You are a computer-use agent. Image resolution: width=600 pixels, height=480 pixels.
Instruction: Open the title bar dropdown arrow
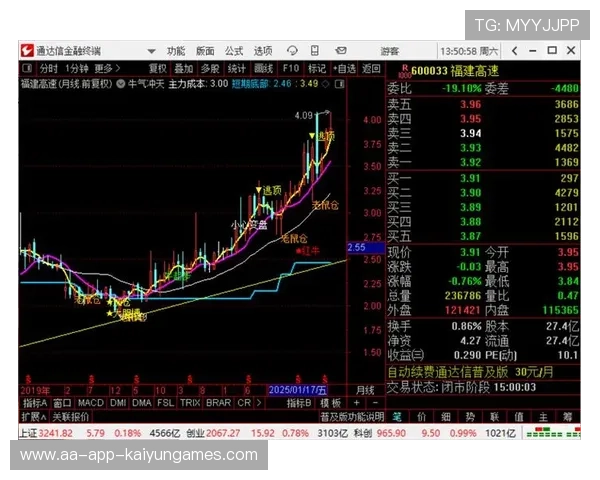point(152,51)
